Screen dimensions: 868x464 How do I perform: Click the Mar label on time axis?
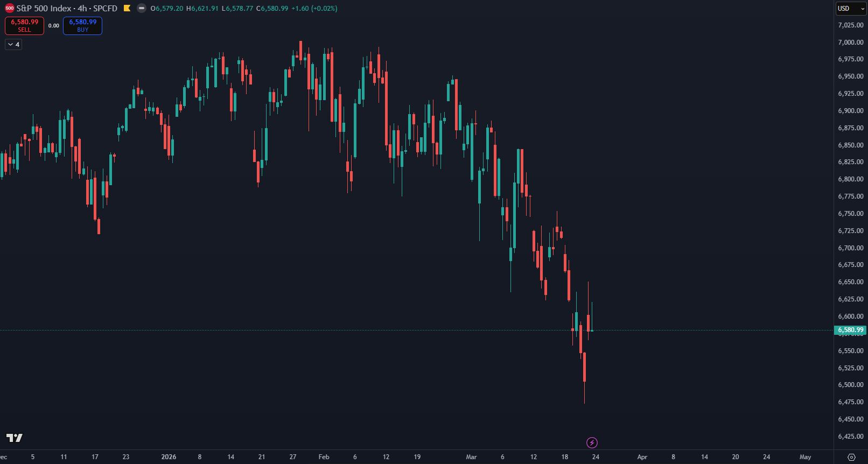pos(471,457)
